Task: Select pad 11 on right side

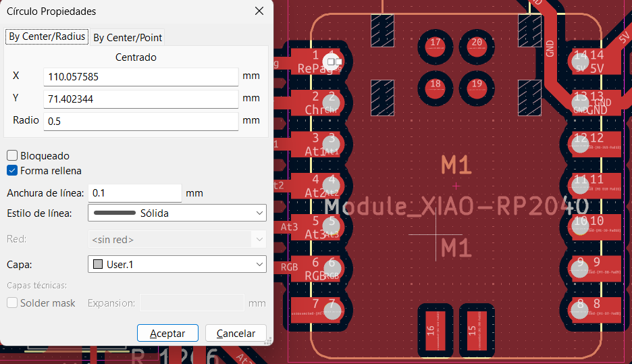Action: coord(594,186)
